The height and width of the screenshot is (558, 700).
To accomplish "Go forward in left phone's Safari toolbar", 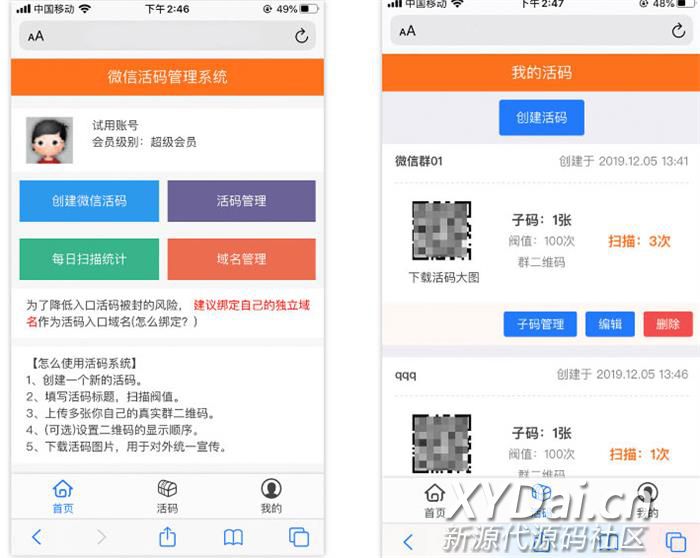I will point(102,537).
